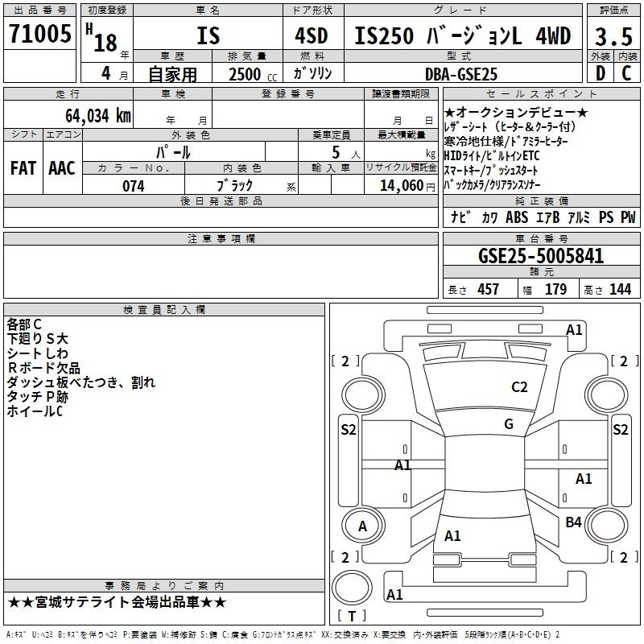Click the note ダッシュ板べたつき、割れ
The image size is (644, 644).
point(81,382)
